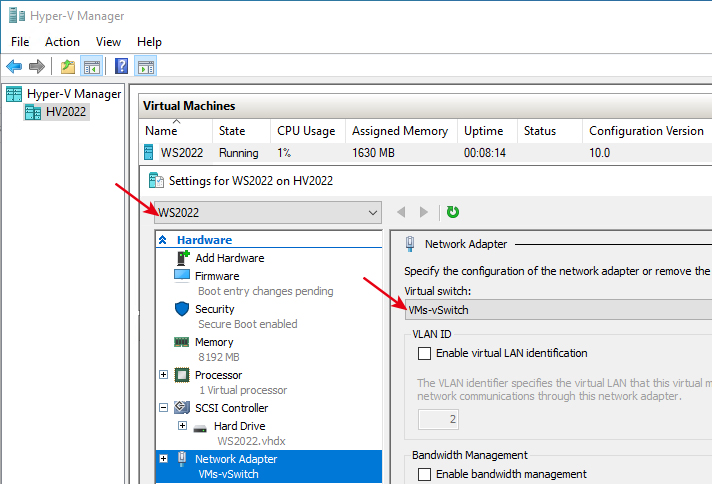Click the Add Hardware icon
Image resolution: width=712 pixels, height=484 pixels.
pyautogui.click(x=183, y=257)
